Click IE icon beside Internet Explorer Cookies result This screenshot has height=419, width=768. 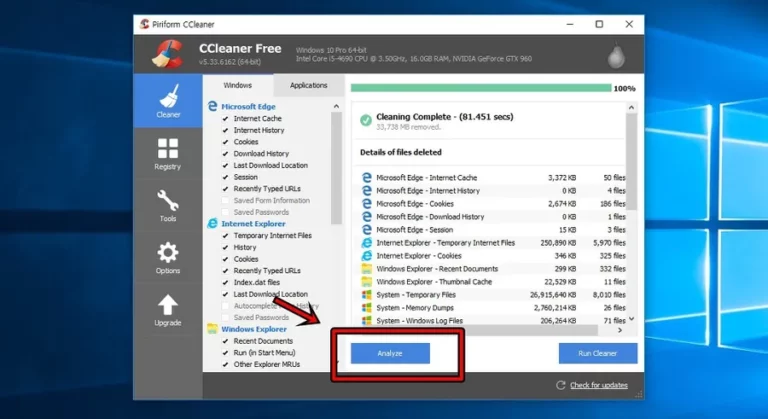[x=366, y=255]
